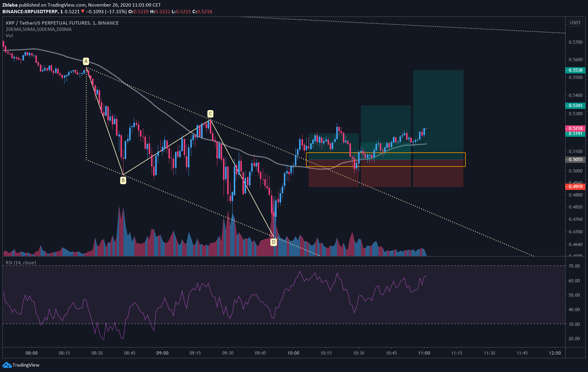
Task: Select the point C pattern marker
Action: [210, 114]
